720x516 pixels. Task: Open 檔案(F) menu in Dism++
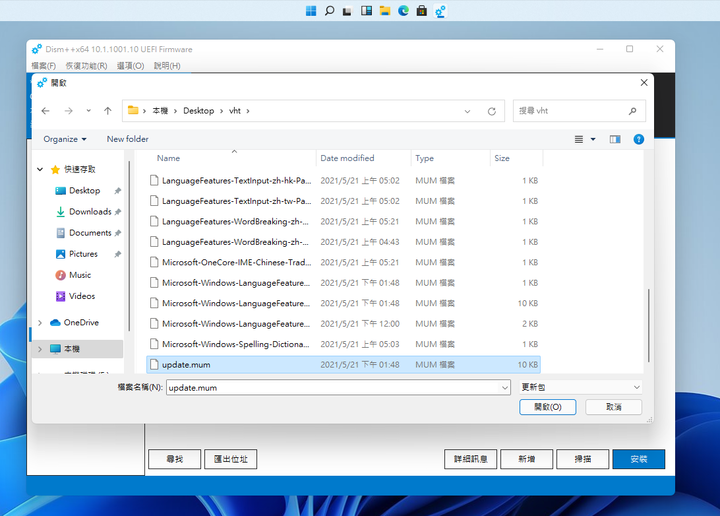[44, 66]
